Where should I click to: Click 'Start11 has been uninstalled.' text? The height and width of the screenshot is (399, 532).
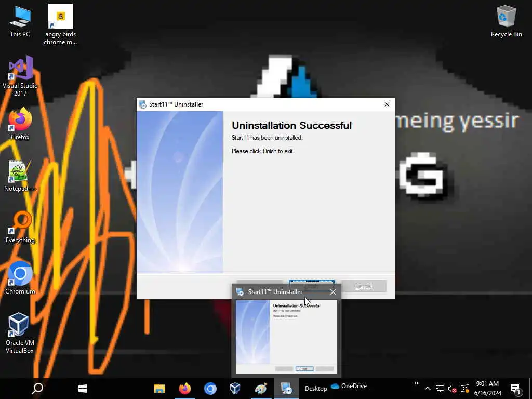pos(267,138)
